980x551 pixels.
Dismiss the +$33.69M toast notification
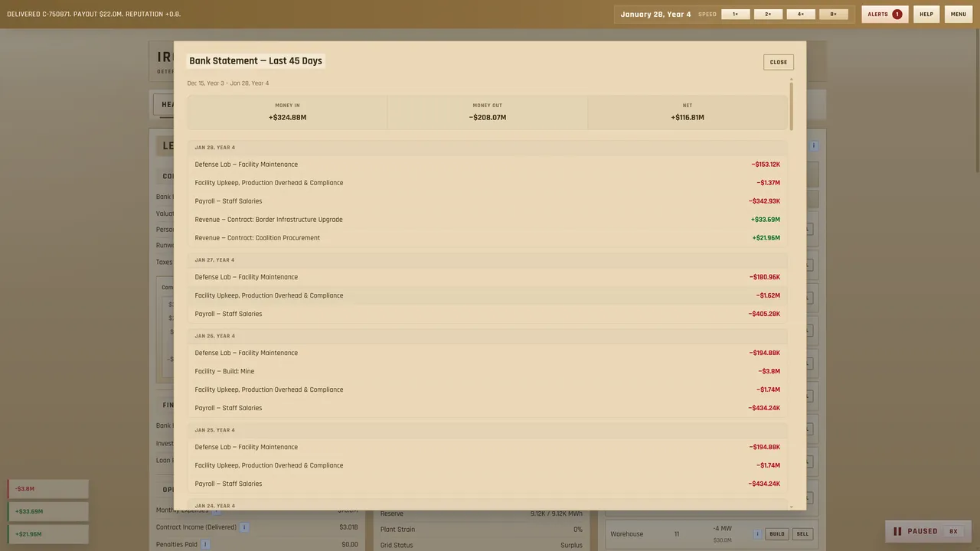pos(48,511)
